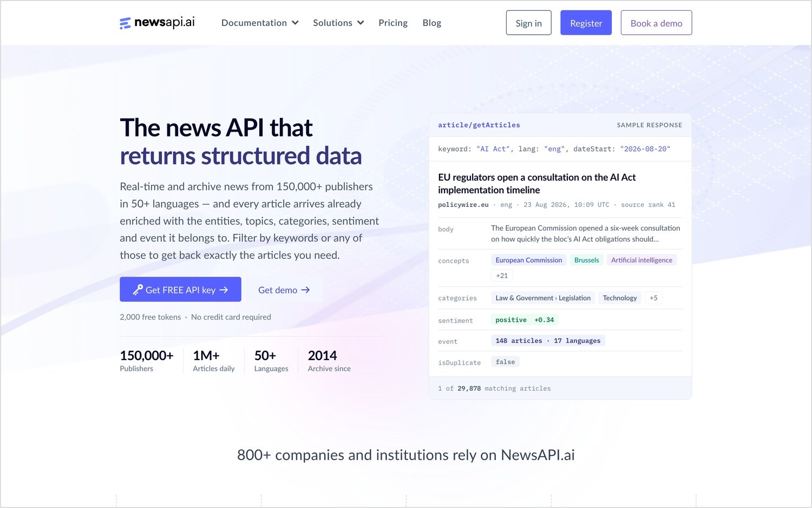Open the Documentation menu

260,23
